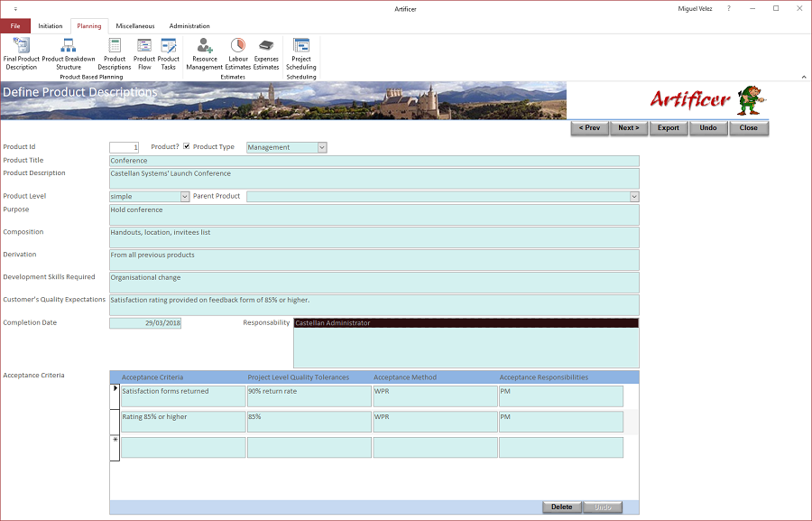Open the File menu tab
This screenshot has width=812, height=521.
[15, 26]
